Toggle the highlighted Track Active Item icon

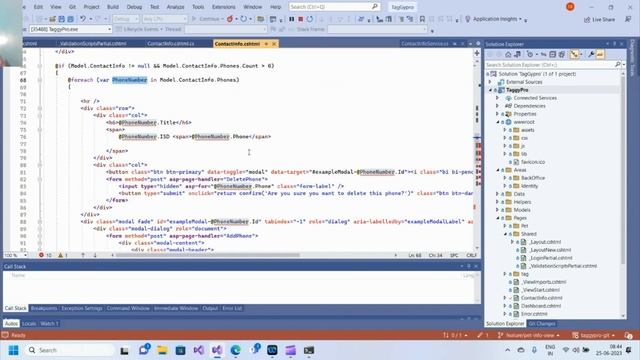pos(575,54)
